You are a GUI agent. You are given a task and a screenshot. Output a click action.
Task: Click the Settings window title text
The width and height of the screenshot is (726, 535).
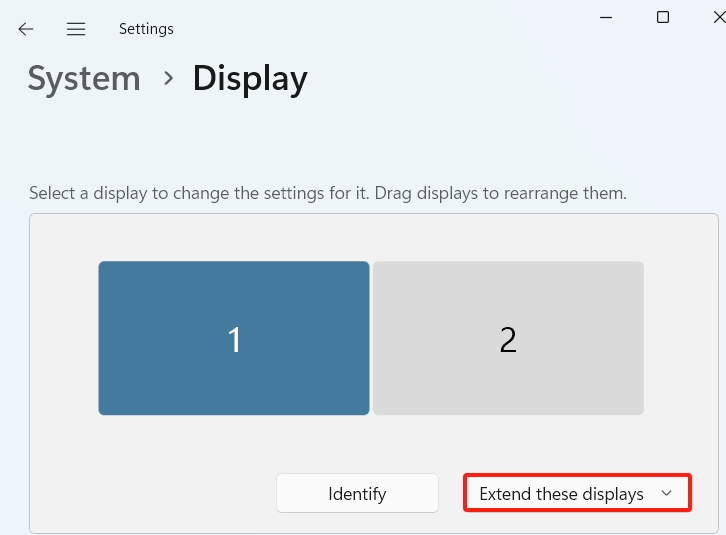click(146, 29)
